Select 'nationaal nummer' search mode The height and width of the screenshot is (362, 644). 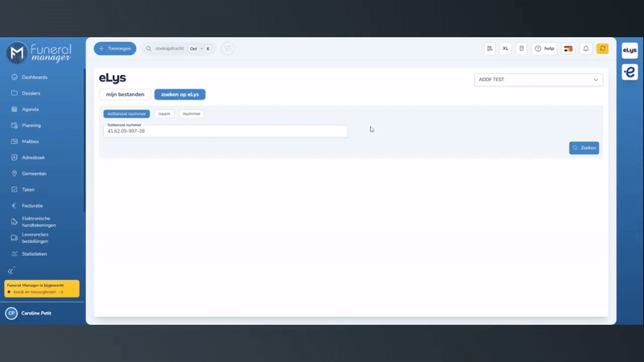126,113
